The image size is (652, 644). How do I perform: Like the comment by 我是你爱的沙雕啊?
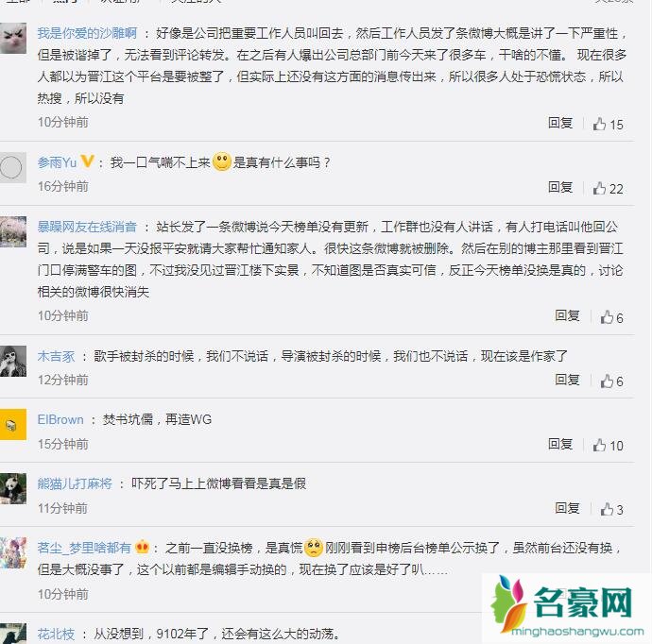tap(608, 125)
